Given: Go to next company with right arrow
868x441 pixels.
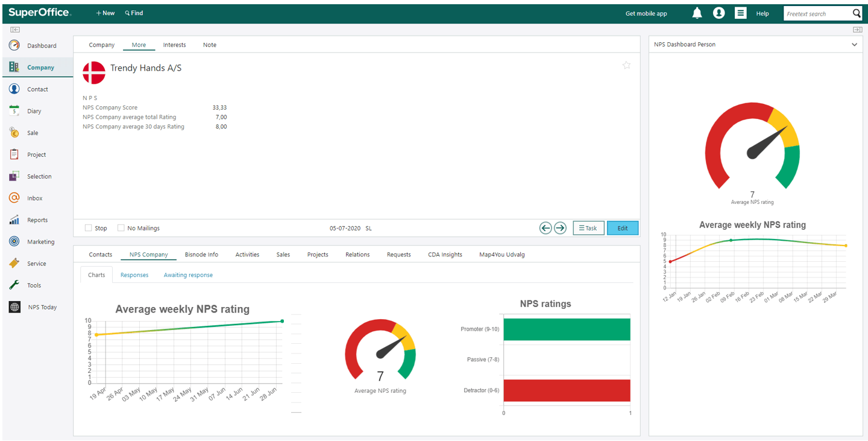Looking at the screenshot, I should point(560,228).
